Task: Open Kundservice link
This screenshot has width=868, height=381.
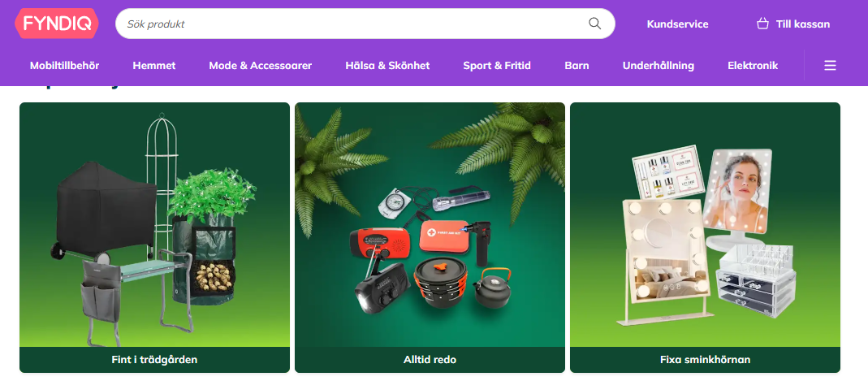Action: 677,24
